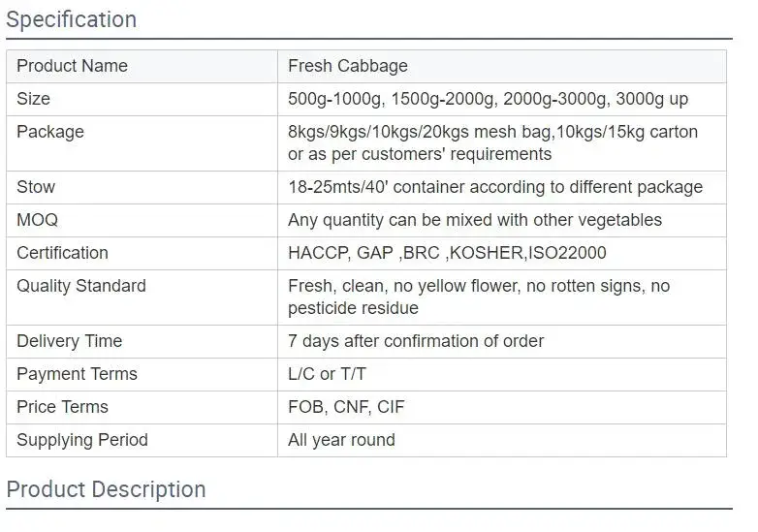Select the Package mesh bag details cell
758x532 pixels.
[x=502, y=143]
